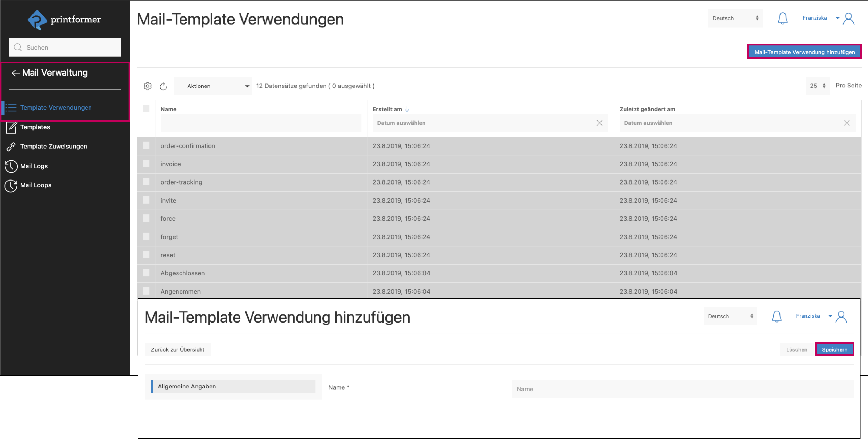868x447 pixels.
Task: Open Template Zuweisungen via link icon
Action: coord(11,146)
